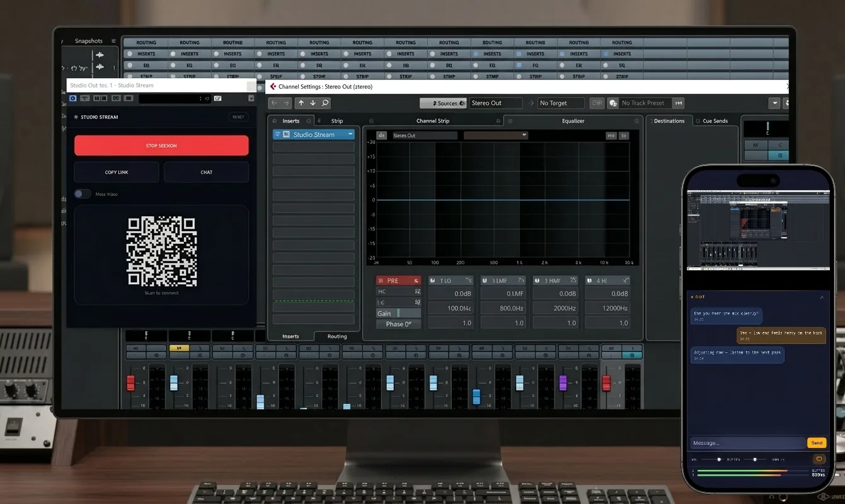The width and height of the screenshot is (845, 504).
Task: Click the icon left of the Channel Strip header
Action: (371, 121)
